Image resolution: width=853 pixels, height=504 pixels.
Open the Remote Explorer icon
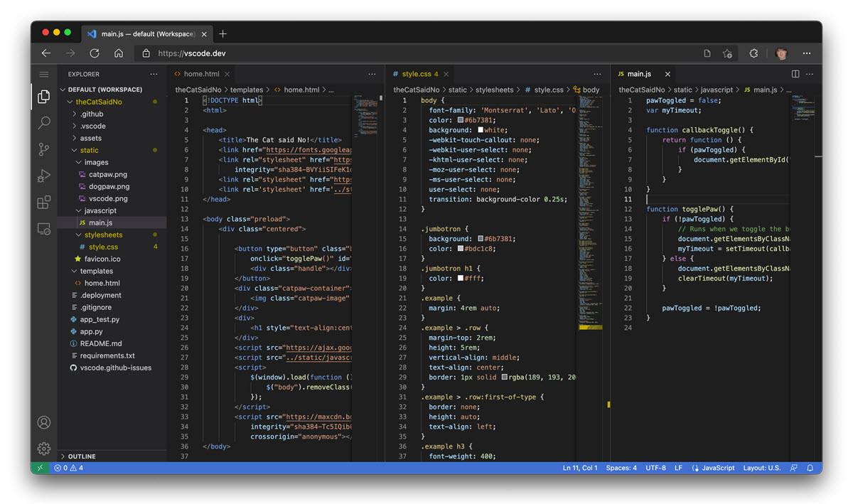pyautogui.click(x=44, y=229)
